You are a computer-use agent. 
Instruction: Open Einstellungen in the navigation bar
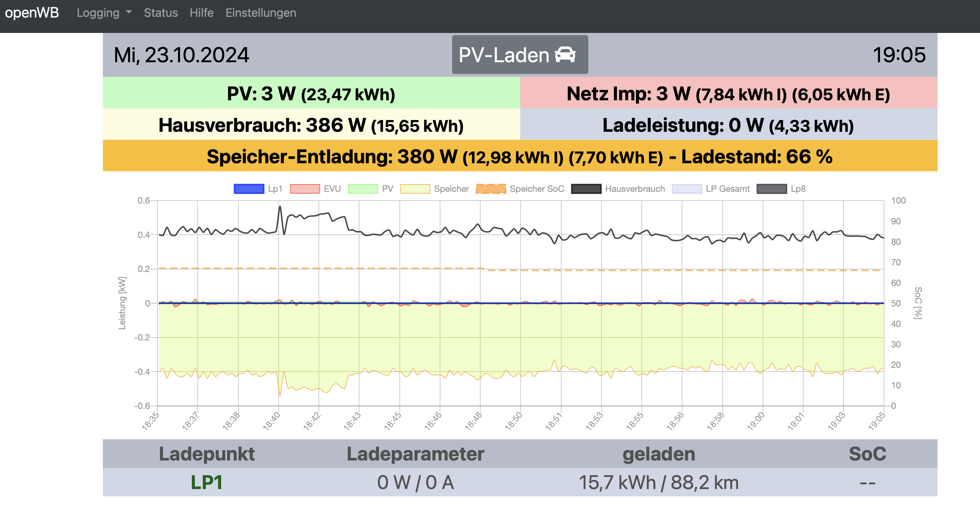261,13
